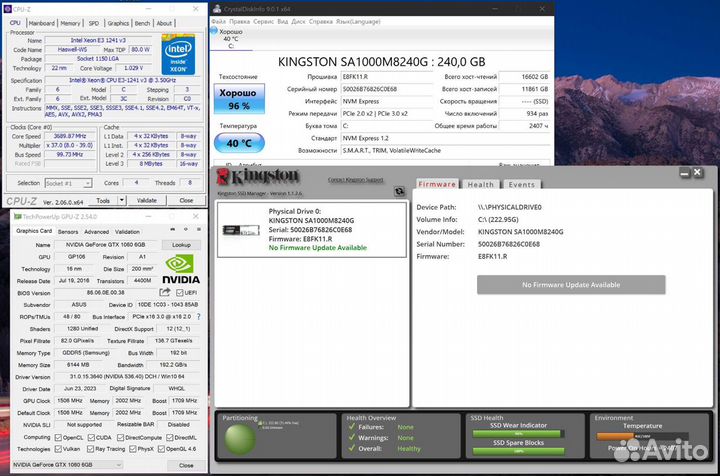Toggle the OpenGL 4.6 checkbox in GPU-Z
This screenshot has height=476, width=720.
point(161,449)
